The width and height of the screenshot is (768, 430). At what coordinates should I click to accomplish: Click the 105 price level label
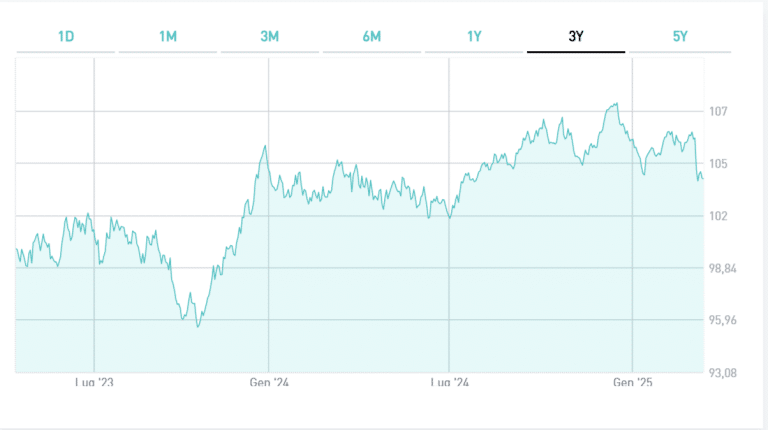(x=719, y=163)
